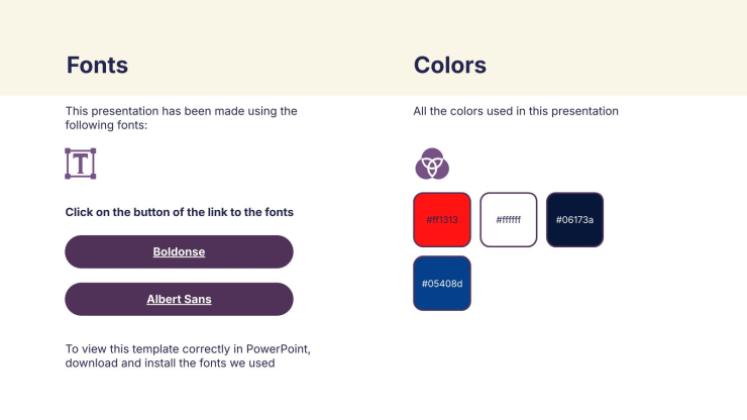747x420 pixels.
Task: Click the word PowerPoint in the footer note
Action: (283, 349)
